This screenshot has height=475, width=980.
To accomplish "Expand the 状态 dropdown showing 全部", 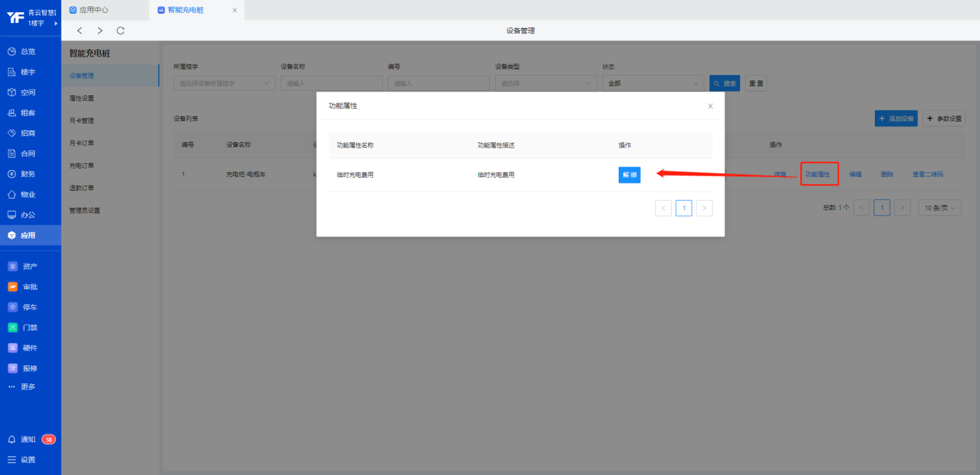I will click(653, 84).
